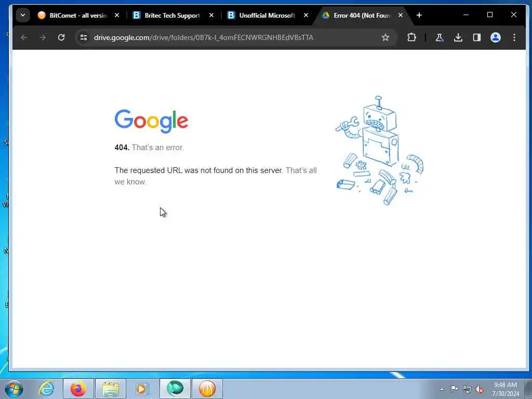Close the BitComet tab

coord(117,15)
